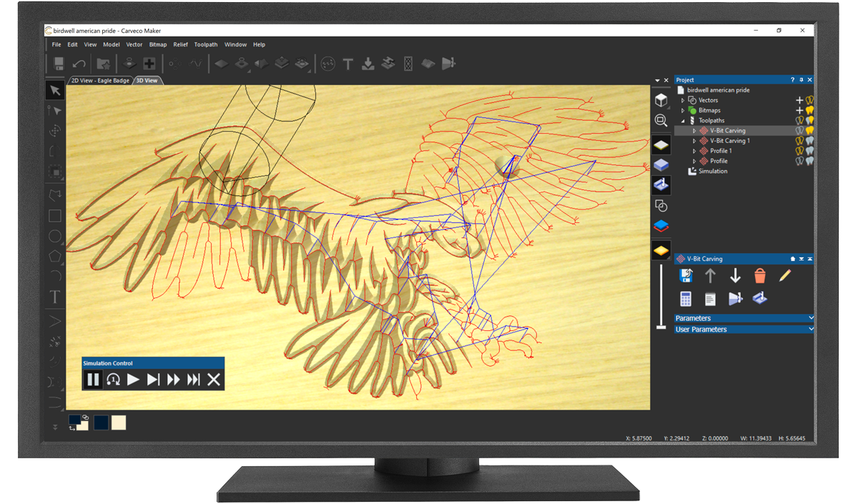The image size is (858, 504).
Task: Switch to 2D View - Eagle Badge tab
Action: [100, 81]
